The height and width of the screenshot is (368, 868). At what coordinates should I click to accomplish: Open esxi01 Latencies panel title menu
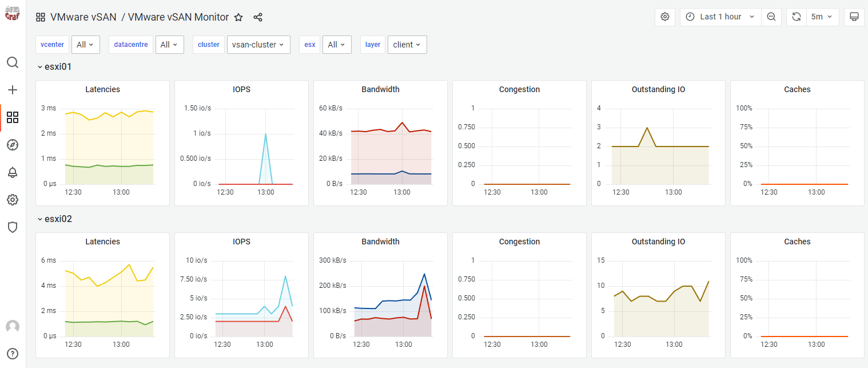(103, 89)
